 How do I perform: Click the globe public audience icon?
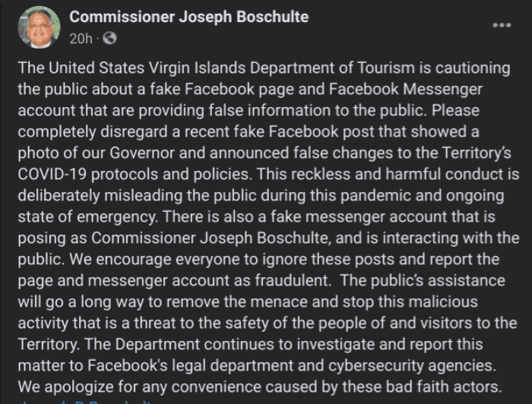[109, 38]
